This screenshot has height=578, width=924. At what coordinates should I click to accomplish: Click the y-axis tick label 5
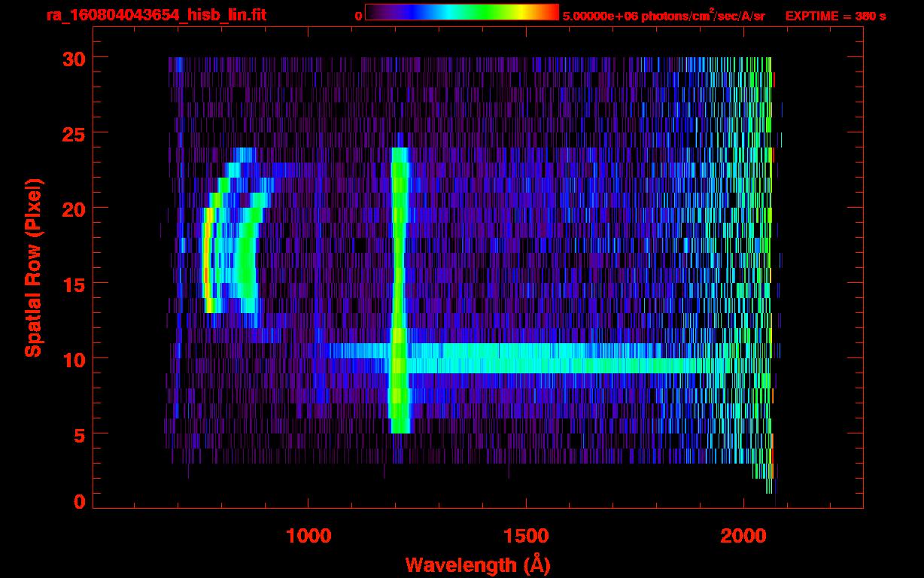click(x=79, y=434)
